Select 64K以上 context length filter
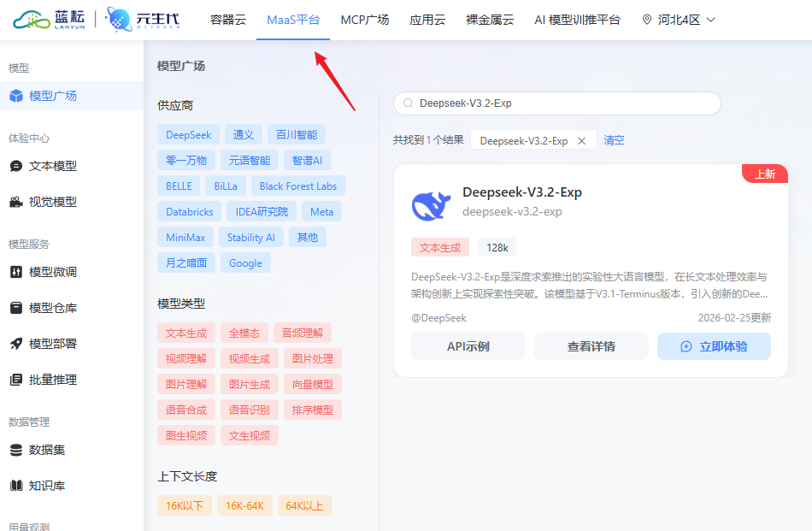 (304, 505)
